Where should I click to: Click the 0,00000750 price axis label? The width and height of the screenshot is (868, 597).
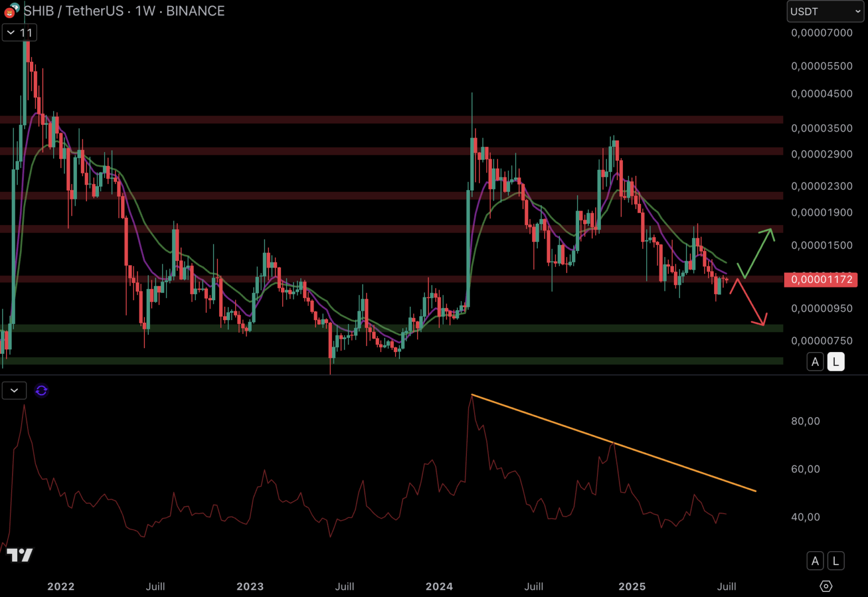(x=822, y=341)
